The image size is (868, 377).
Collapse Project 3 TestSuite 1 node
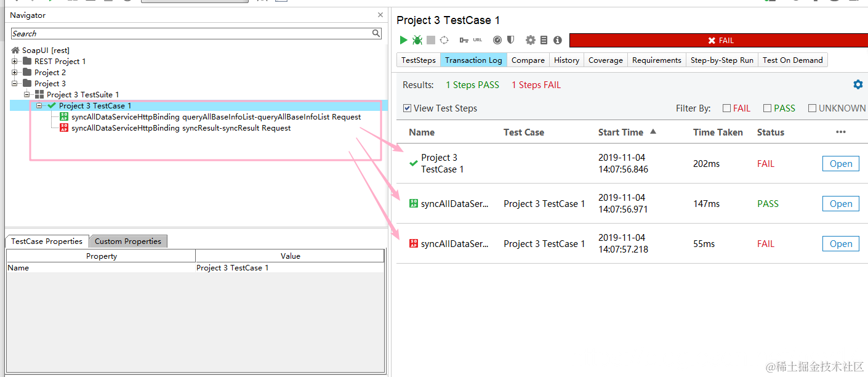click(x=27, y=94)
